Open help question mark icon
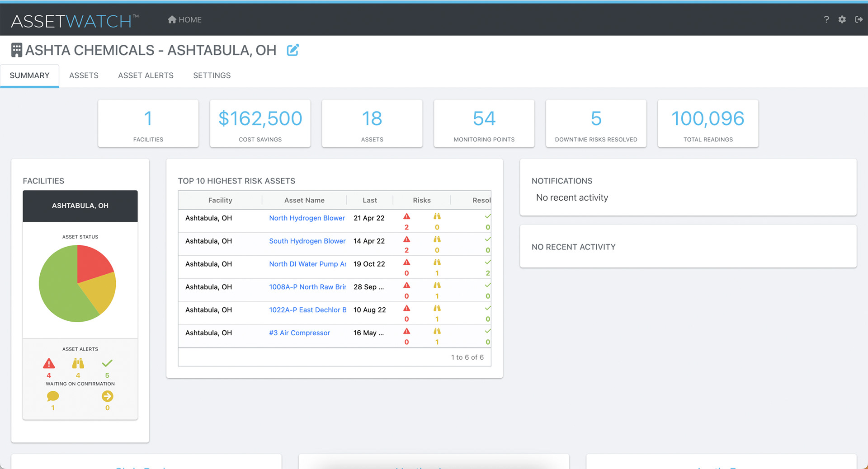868x469 pixels. [x=826, y=19]
